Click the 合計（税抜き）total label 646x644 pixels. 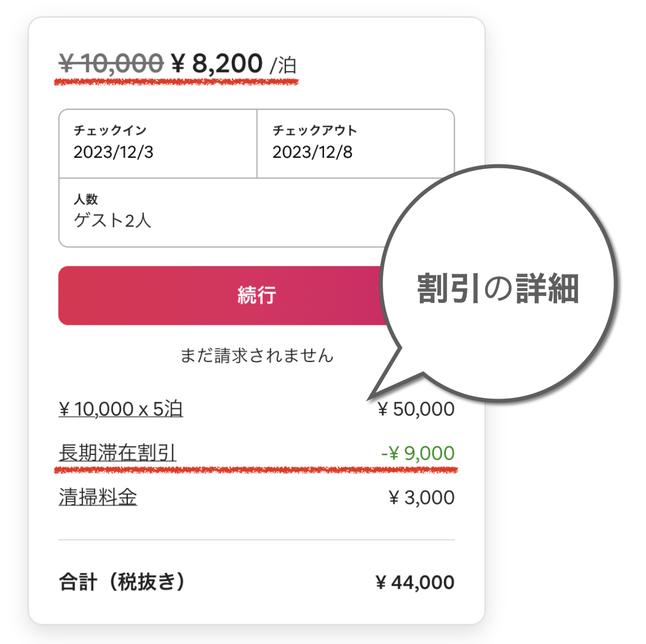pos(122,582)
